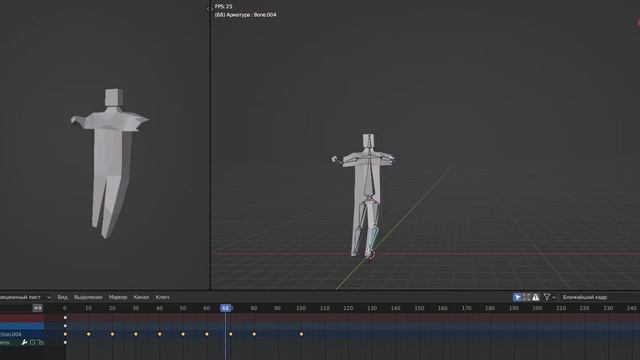Select the Action.004 keyframe at frame 60
The image size is (640, 360).
click(207, 334)
